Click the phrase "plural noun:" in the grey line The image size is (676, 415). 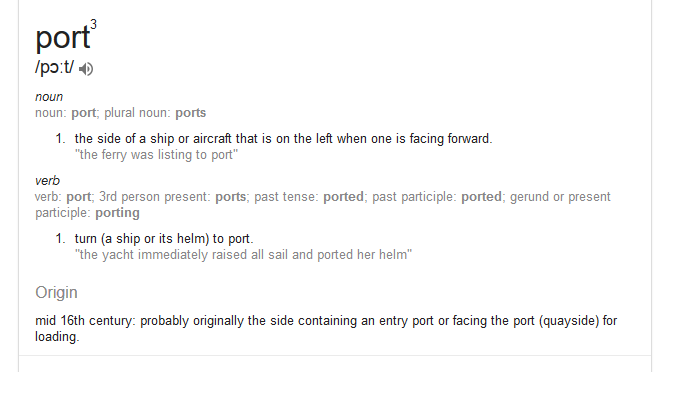tap(138, 113)
